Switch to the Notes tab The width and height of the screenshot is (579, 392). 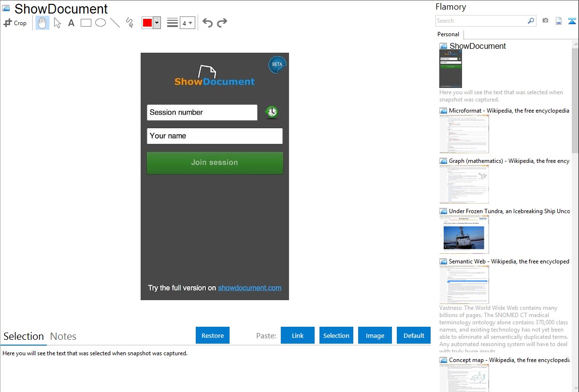(x=63, y=336)
